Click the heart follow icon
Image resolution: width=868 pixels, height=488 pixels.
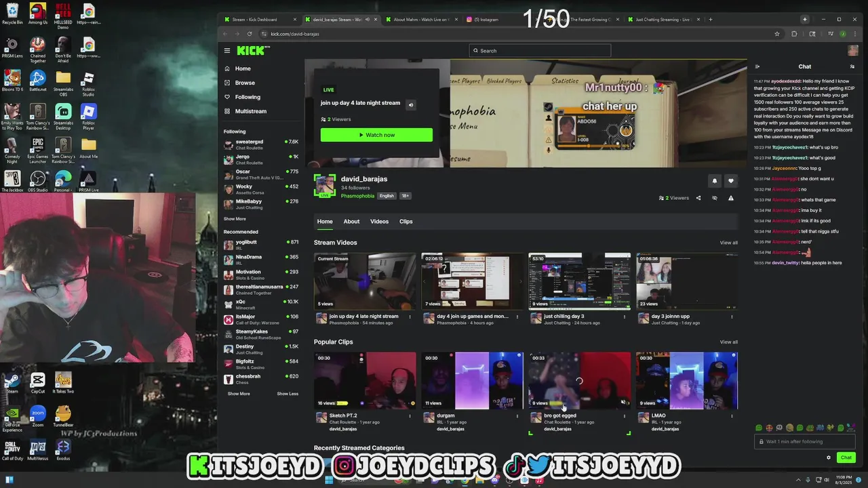point(731,181)
